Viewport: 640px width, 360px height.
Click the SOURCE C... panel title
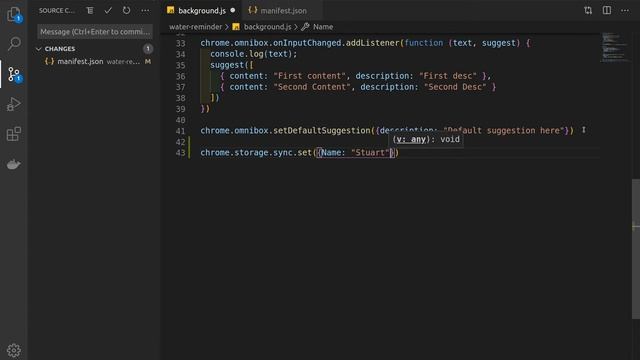[x=57, y=11]
